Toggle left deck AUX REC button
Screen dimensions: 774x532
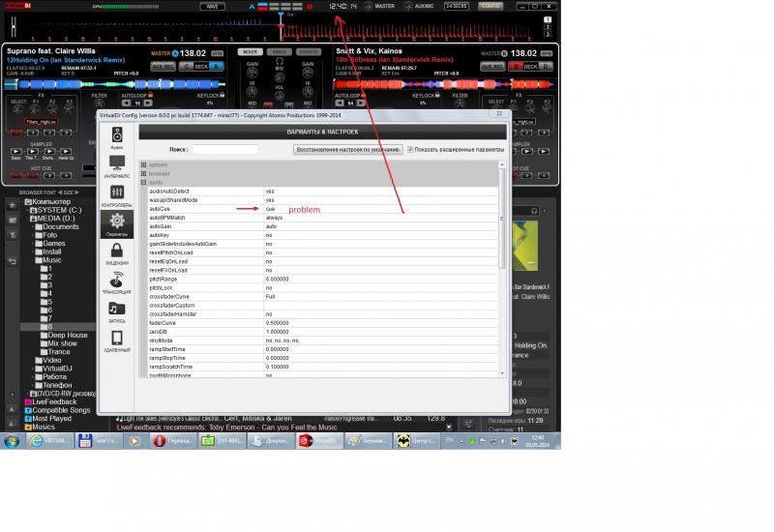tap(163, 66)
